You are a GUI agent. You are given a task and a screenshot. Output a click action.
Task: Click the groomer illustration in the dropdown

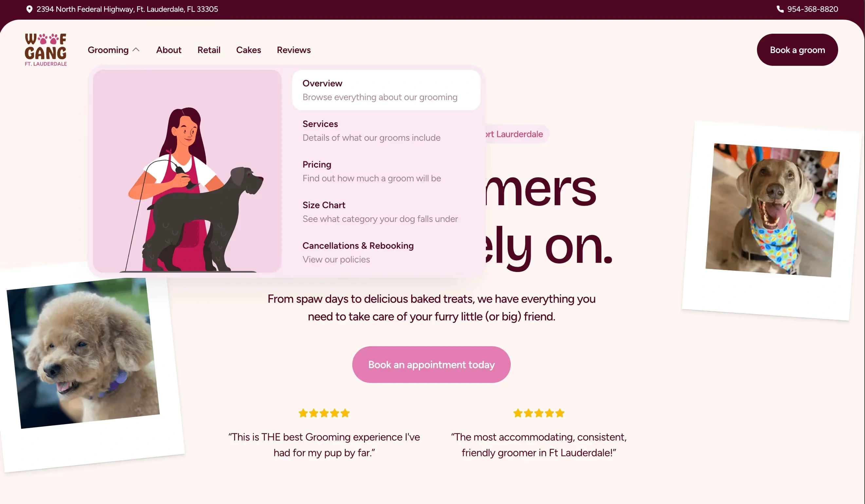pos(187,171)
